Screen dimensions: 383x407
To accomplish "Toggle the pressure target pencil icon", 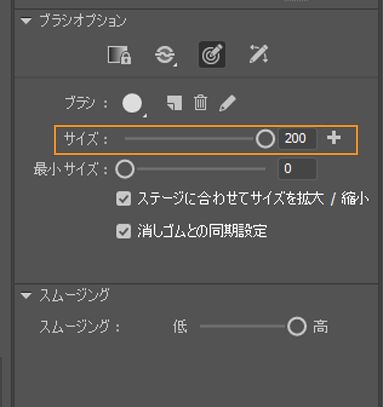I will tap(212, 55).
